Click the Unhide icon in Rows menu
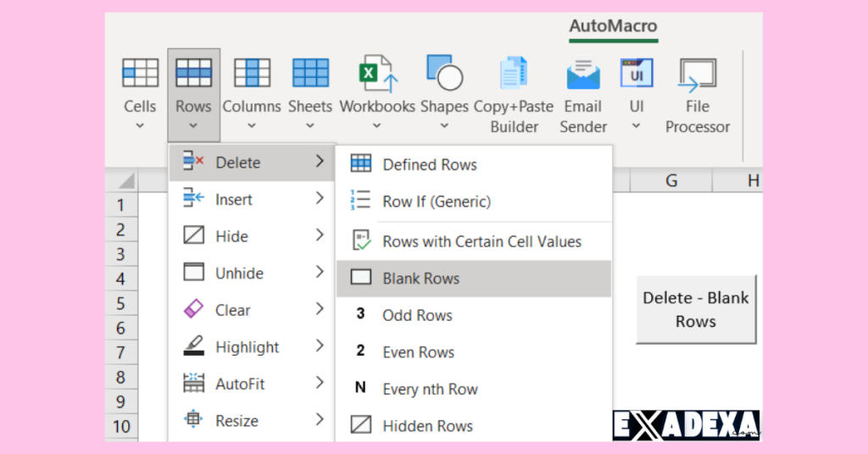The height and width of the screenshot is (454, 868). tap(193, 272)
